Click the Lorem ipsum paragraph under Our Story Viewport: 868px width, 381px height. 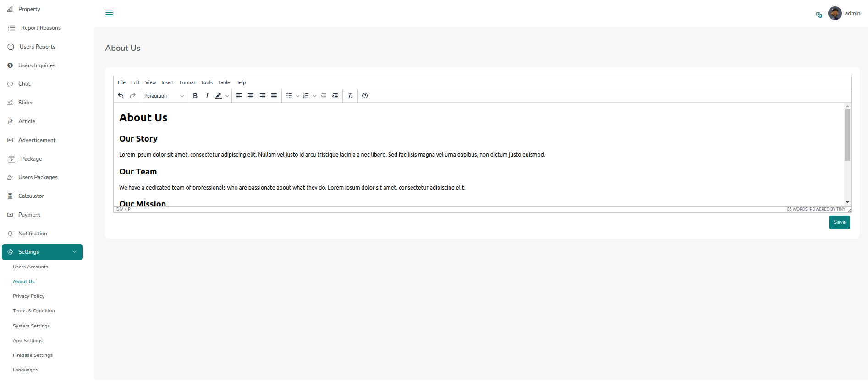click(x=332, y=155)
